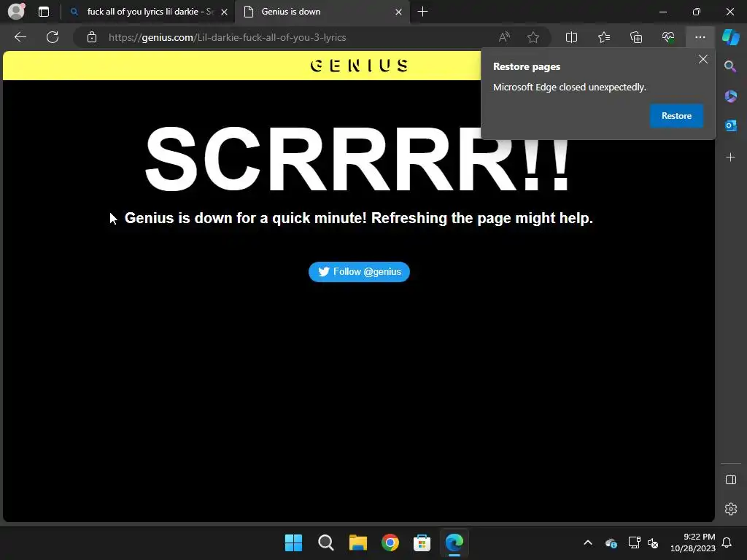
Task: Refresh the Genius page
Action: [x=53, y=37]
